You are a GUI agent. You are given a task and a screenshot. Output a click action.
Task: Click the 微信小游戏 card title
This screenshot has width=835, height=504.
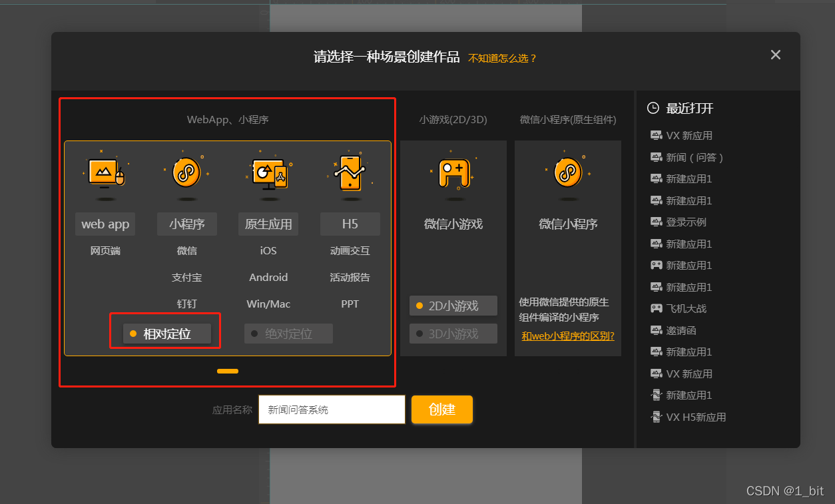click(x=453, y=224)
